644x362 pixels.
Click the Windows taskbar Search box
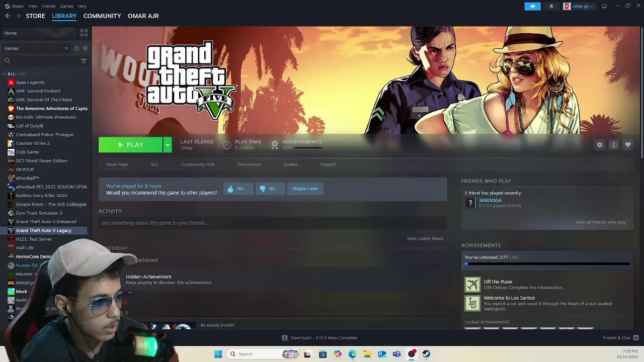pos(264,354)
